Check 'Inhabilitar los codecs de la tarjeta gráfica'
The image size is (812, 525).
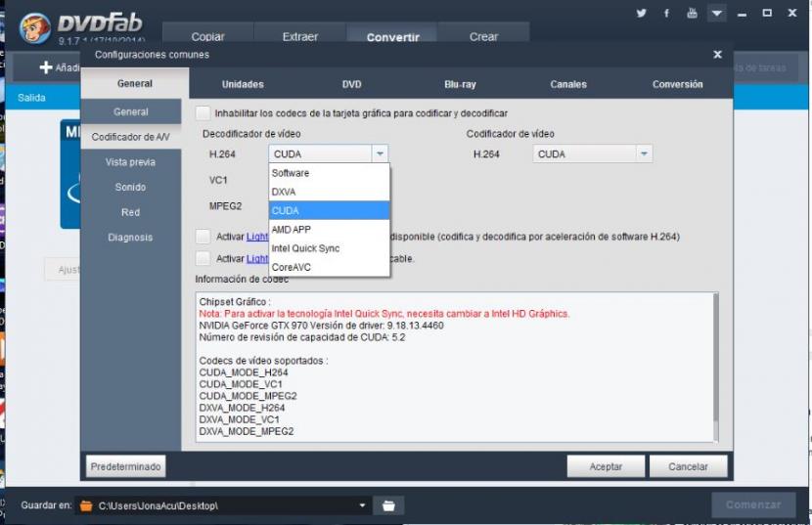coord(203,113)
